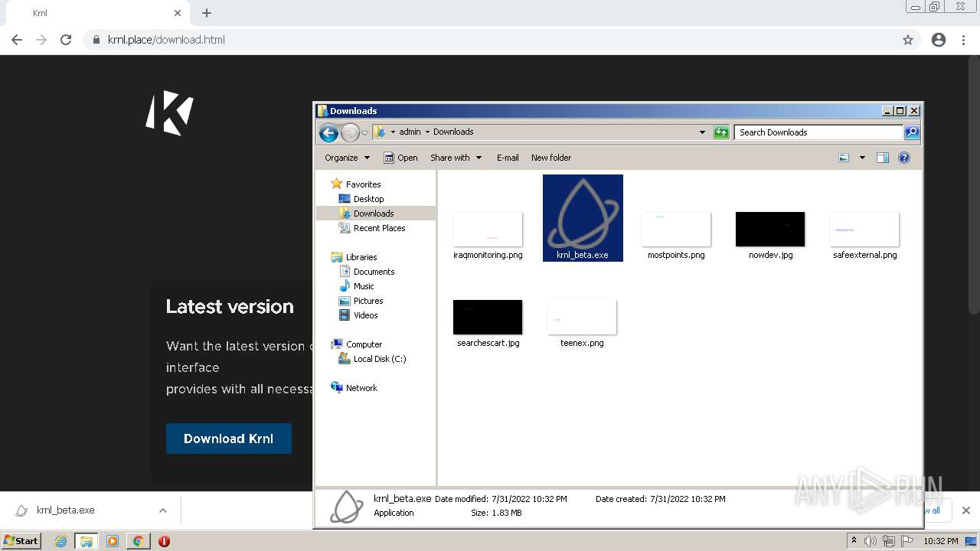Open Chrome three-dot menu
Viewport: 980px width, 551px height.
coord(964,40)
